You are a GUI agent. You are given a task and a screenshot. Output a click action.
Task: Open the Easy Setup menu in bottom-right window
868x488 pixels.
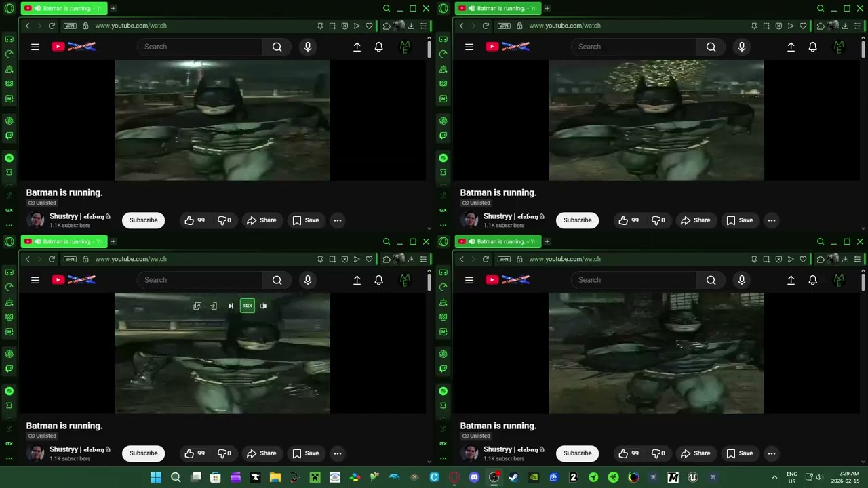click(x=857, y=259)
